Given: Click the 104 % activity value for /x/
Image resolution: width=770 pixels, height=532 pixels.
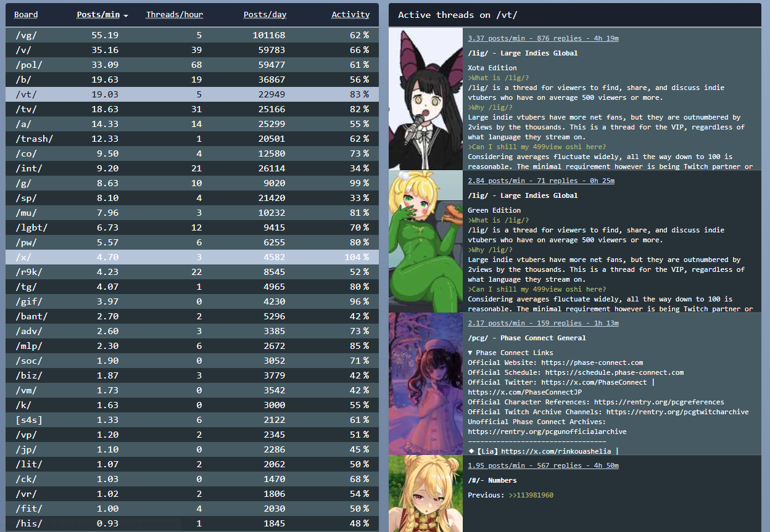Looking at the screenshot, I should (357, 257).
